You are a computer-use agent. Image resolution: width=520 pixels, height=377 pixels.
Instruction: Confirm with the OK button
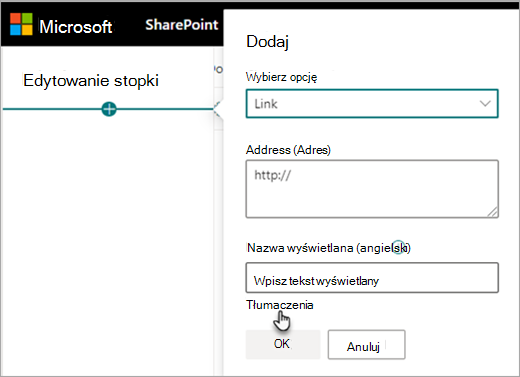click(283, 344)
